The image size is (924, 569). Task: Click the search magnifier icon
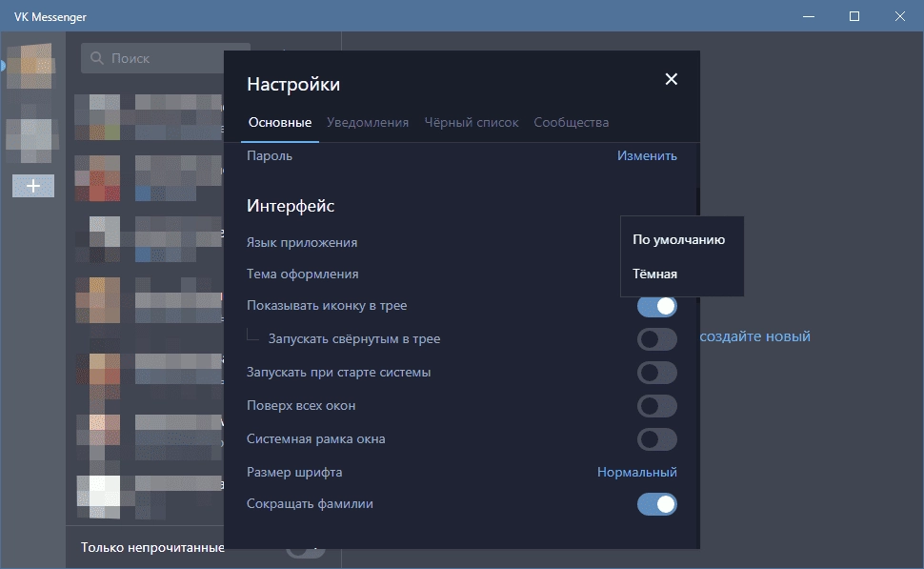pyautogui.click(x=96, y=58)
